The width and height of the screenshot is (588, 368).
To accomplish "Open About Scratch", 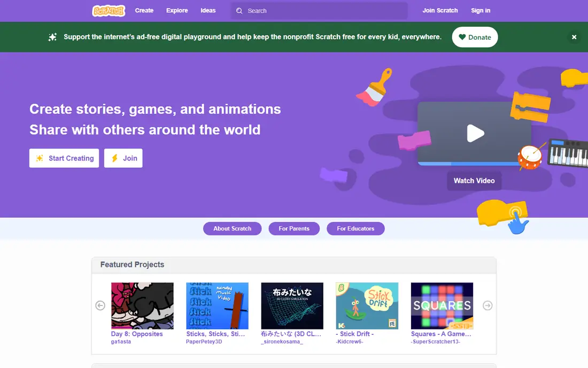I will [x=233, y=228].
